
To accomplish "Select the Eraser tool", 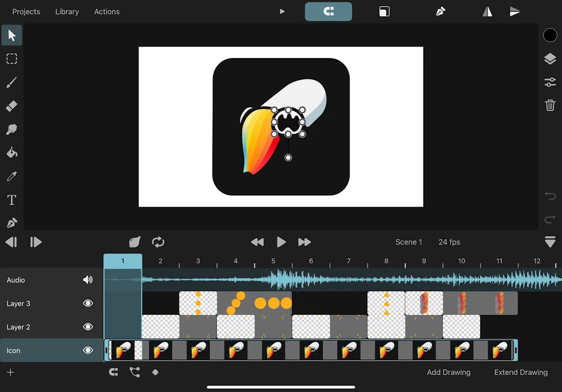I will tap(12, 106).
